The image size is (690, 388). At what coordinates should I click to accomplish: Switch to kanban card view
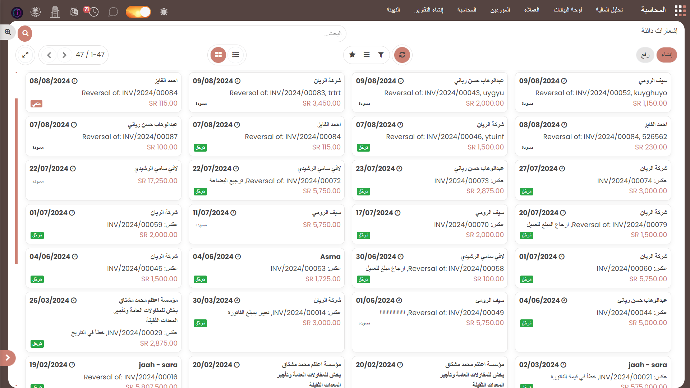pyautogui.click(x=218, y=55)
